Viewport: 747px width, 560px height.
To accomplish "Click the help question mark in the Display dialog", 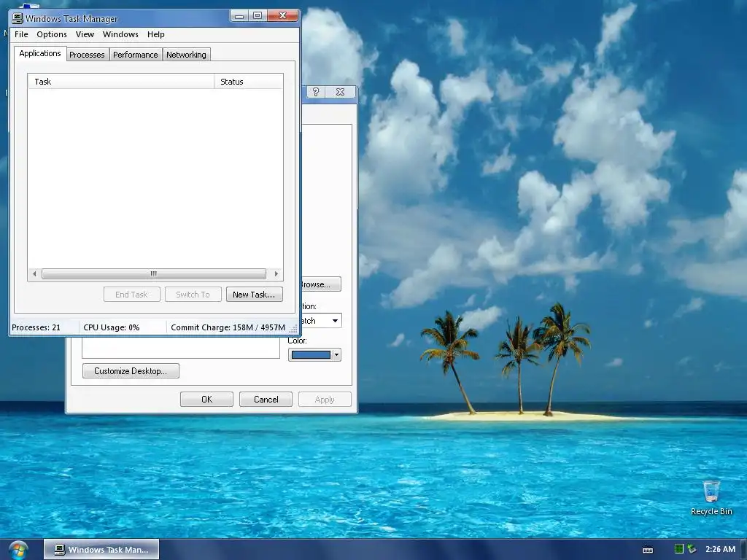I will click(x=315, y=92).
